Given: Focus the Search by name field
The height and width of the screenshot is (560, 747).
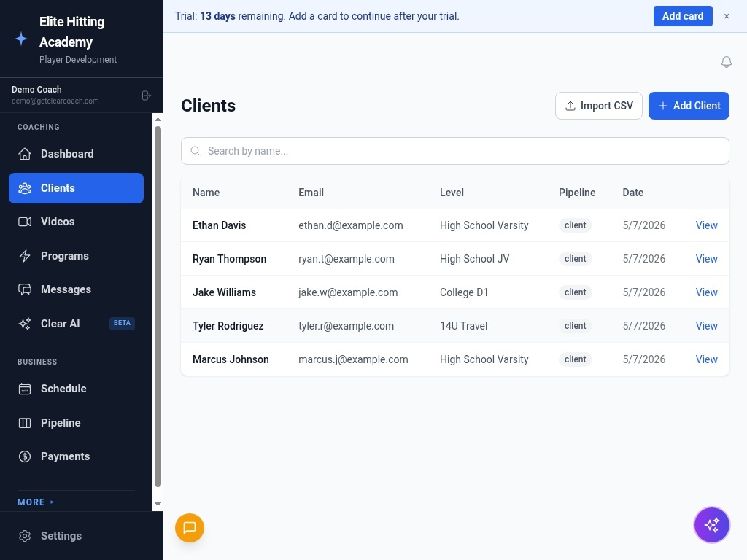Looking at the screenshot, I should pyautogui.click(x=455, y=151).
